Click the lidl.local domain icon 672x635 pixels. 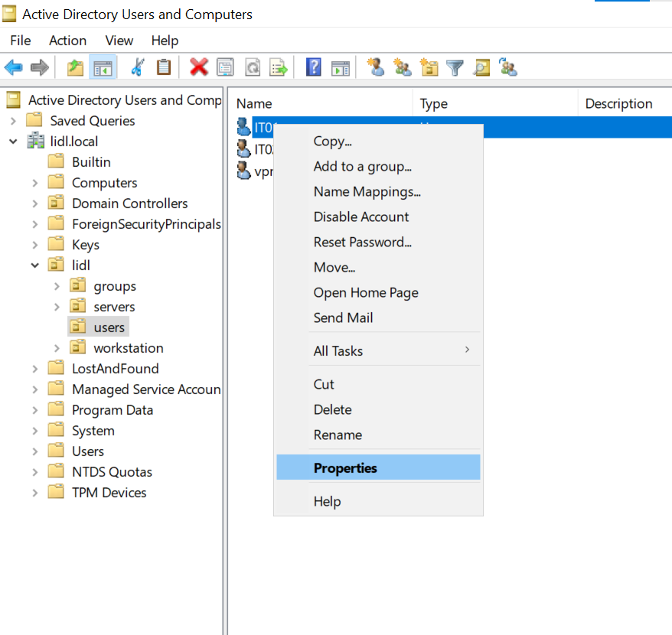coord(35,141)
